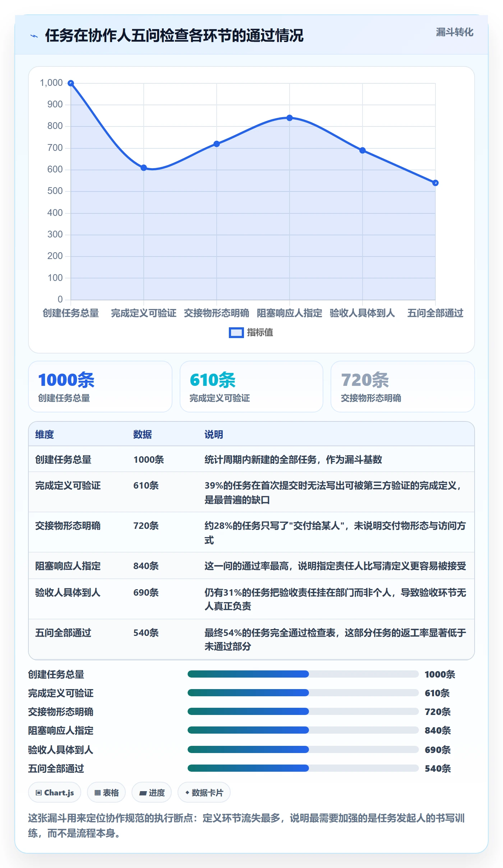Click the lightning icon beside the title
This screenshot has width=503, height=868.
[34, 36]
